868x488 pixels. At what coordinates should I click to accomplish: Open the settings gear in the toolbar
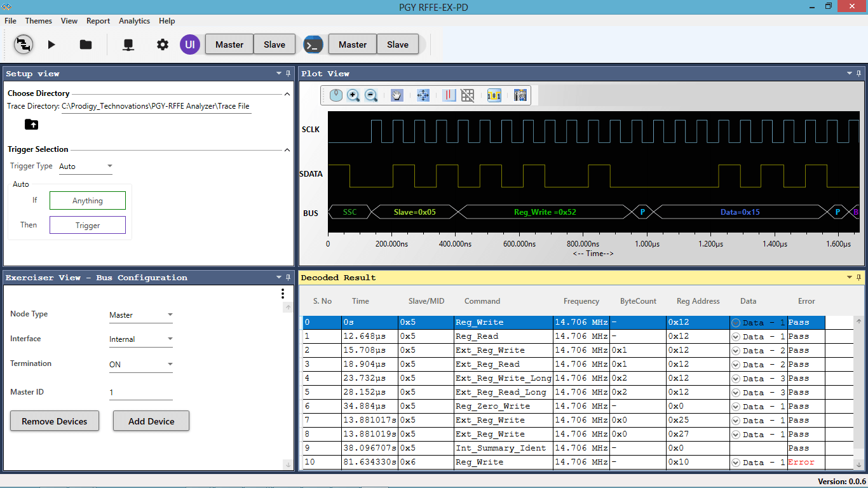[162, 44]
